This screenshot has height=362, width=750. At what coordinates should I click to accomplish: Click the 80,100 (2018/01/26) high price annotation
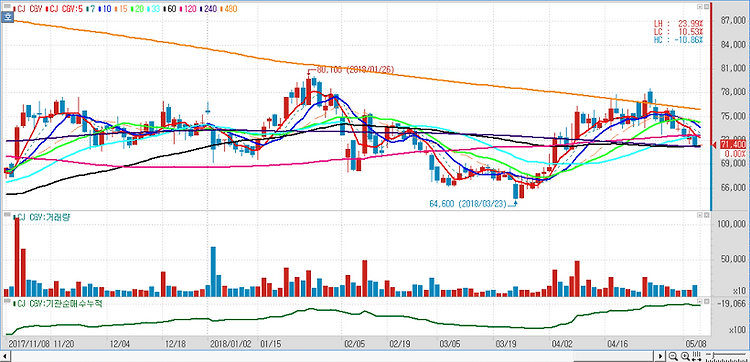click(x=355, y=69)
